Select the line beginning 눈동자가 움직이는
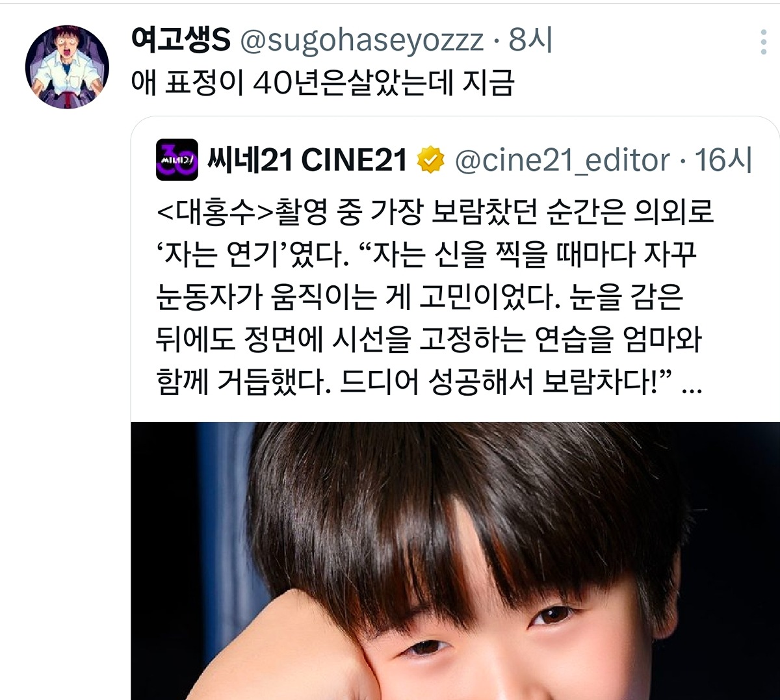Screen dimensions: 780x700 coord(420,297)
